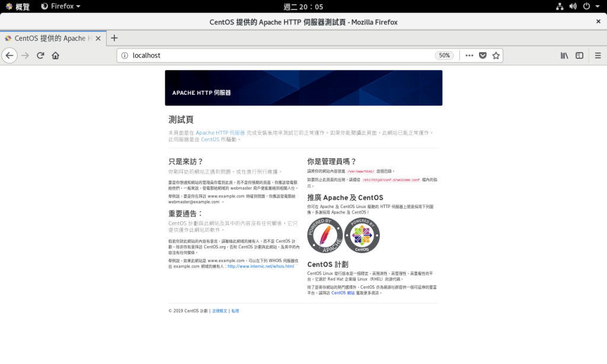Go back with the back arrow button
The height and width of the screenshot is (364, 607).
(9, 55)
